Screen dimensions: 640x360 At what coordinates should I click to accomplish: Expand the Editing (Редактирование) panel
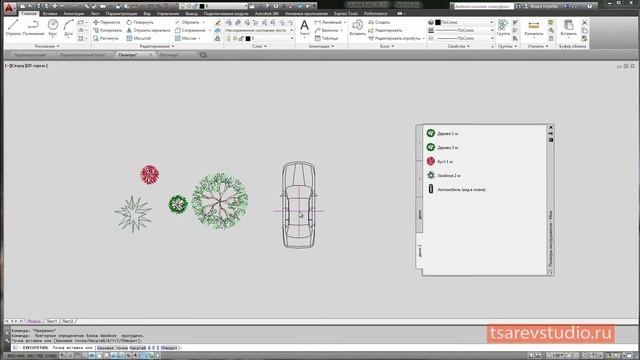coord(157,46)
